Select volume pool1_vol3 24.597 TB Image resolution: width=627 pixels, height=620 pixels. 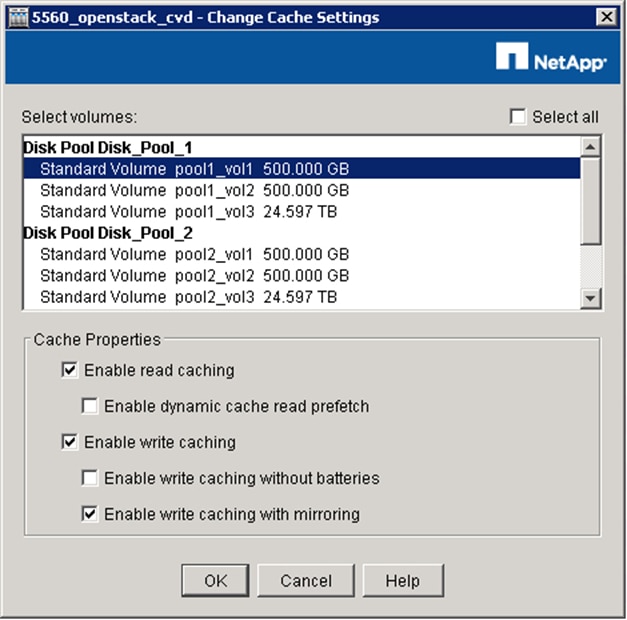[x=302, y=212]
